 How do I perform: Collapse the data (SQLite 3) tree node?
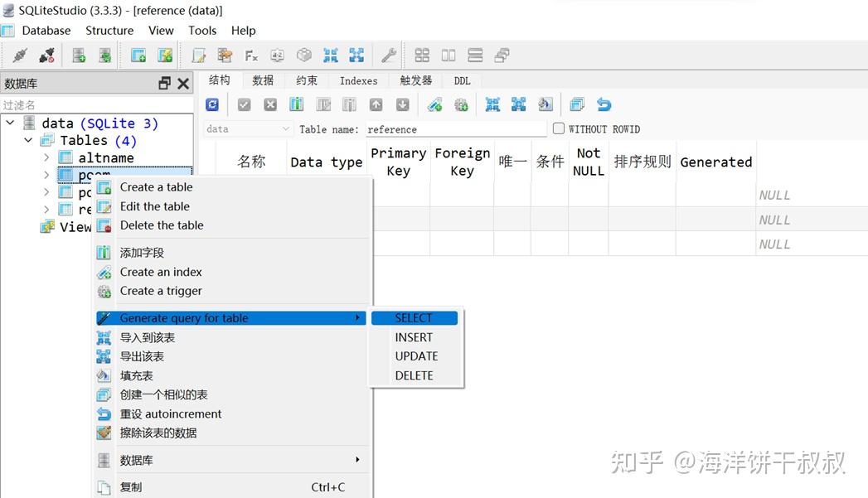11,123
